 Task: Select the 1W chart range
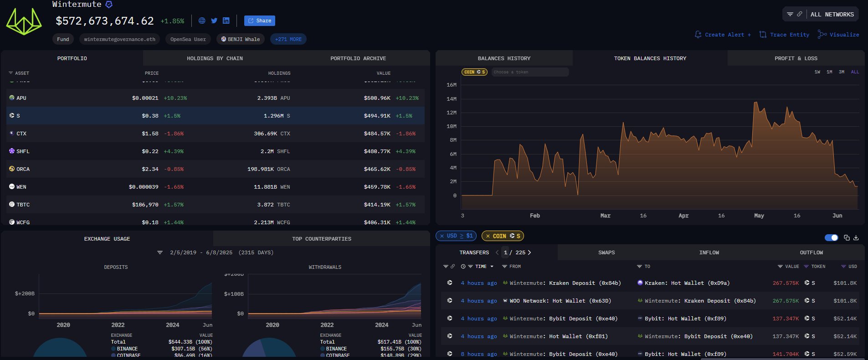pyautogui.click(x=817, y=72)
